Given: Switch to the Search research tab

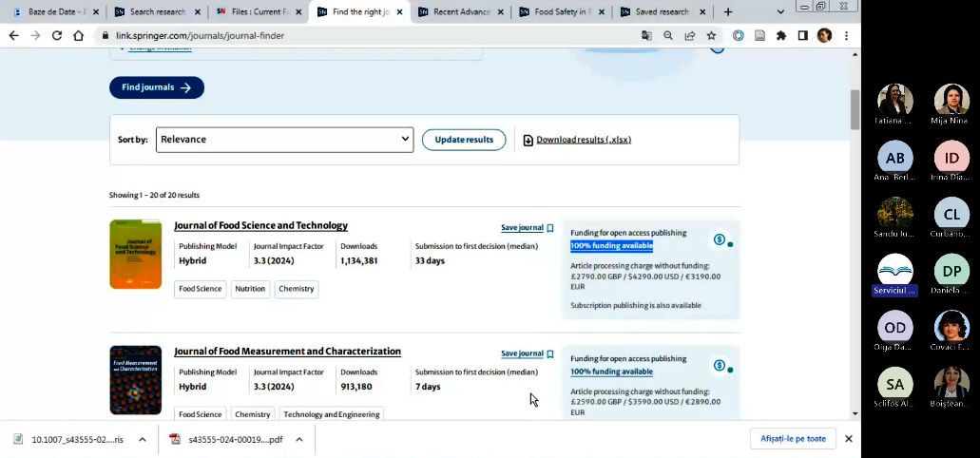Looking at the screenshot, I should click(158, 11).
